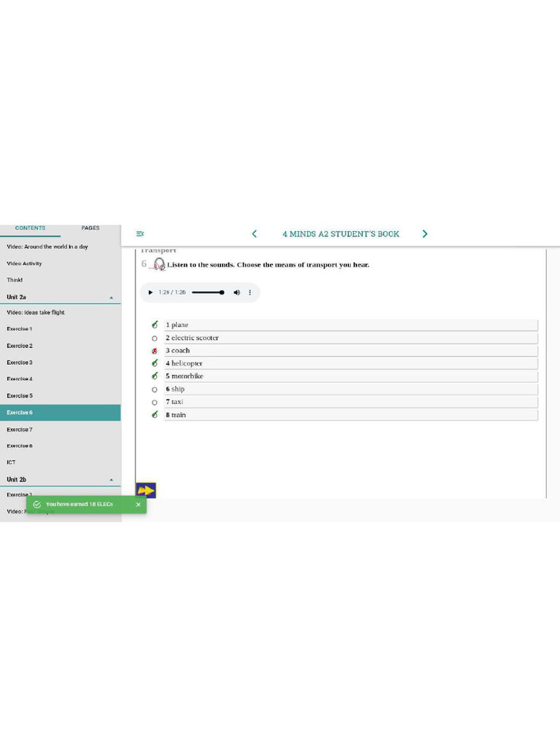Open the ICT item
The image size is (560, 747).
[x=11, y=462]
